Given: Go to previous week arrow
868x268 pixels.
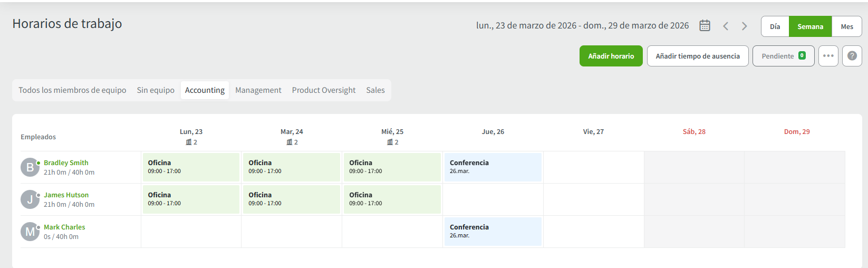Looking at the screenshot, I should [x=726, y=26].
